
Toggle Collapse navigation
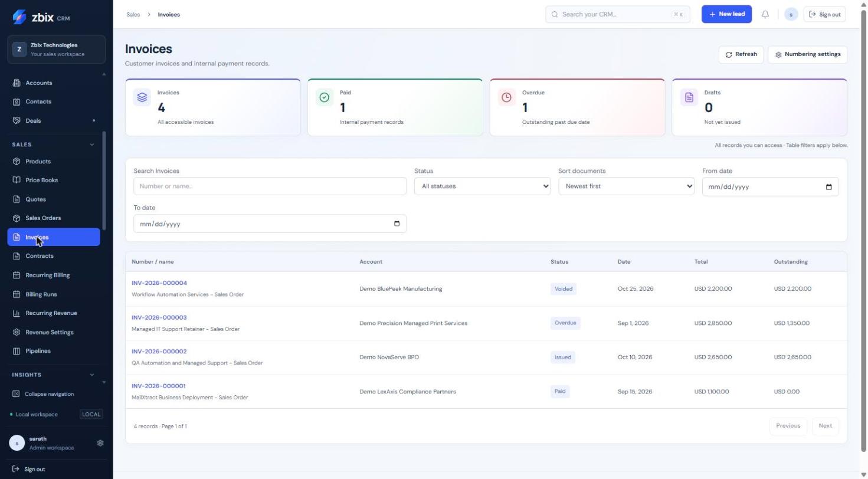pyautogui.click(x=44, y=394)
